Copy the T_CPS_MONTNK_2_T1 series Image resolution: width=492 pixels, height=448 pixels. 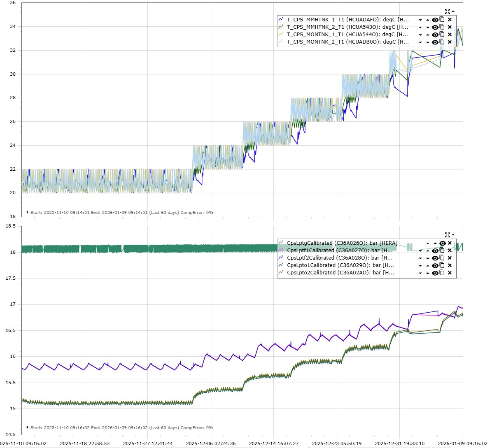(442, 42)
